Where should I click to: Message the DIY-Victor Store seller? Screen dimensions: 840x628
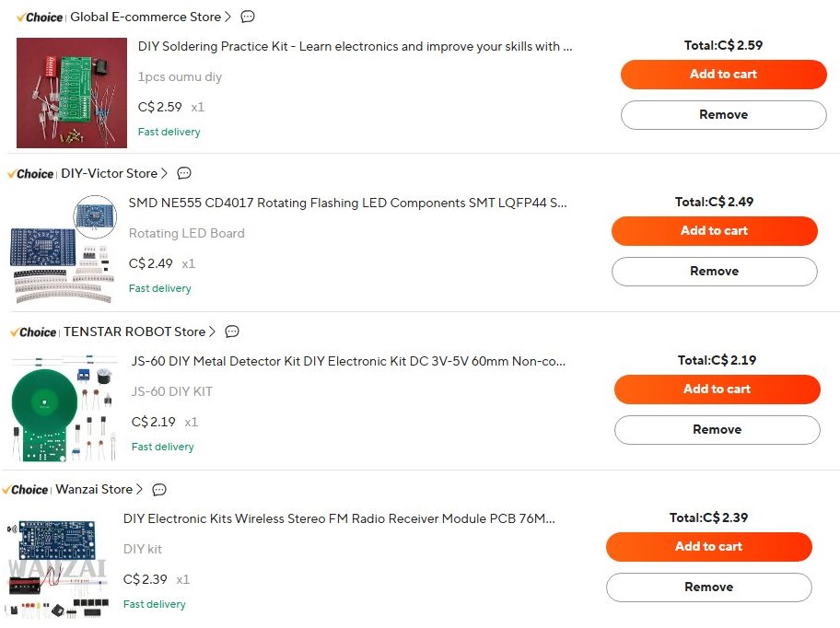(184, 173)
